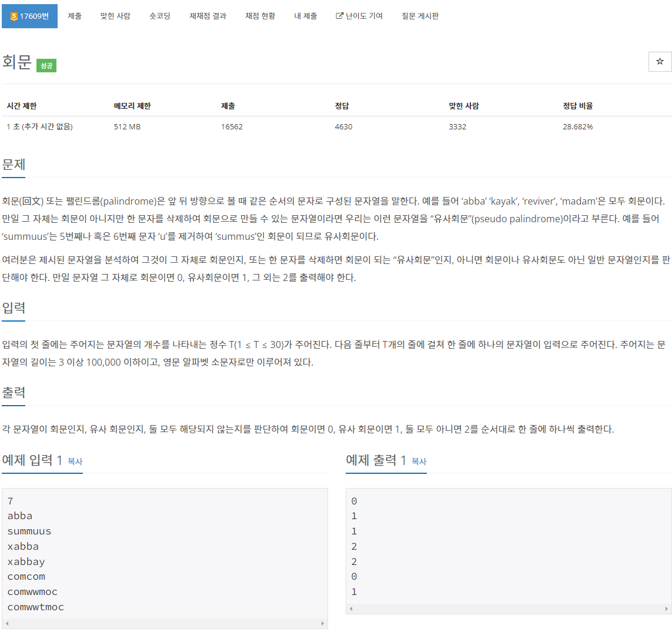
Task: Open the 제출 tab
Action: [75, 16]
